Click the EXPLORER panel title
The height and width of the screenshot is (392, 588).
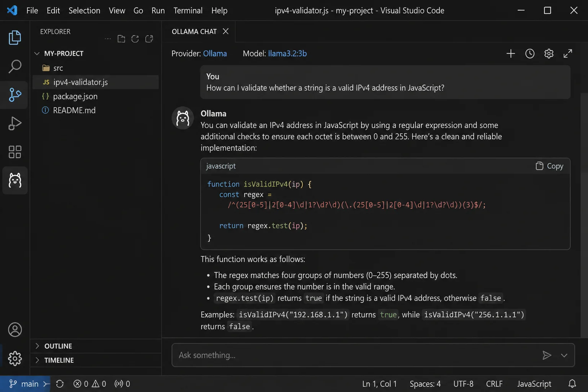tap(55, 31)
